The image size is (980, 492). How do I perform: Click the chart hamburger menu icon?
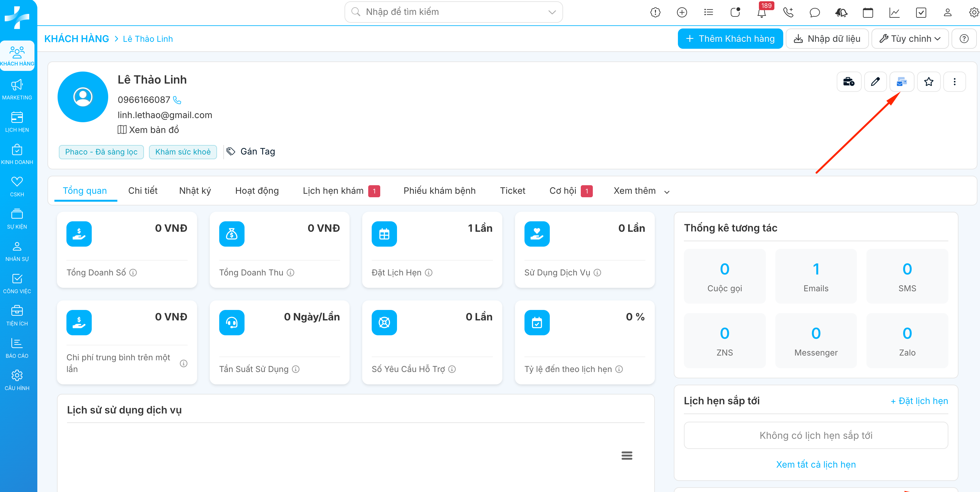(x=627, y=456)
